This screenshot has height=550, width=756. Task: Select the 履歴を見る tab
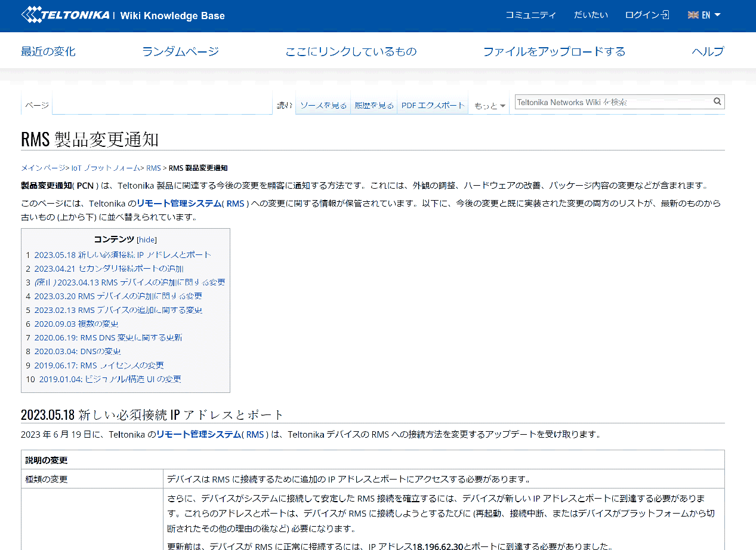(x=374, y=105)
